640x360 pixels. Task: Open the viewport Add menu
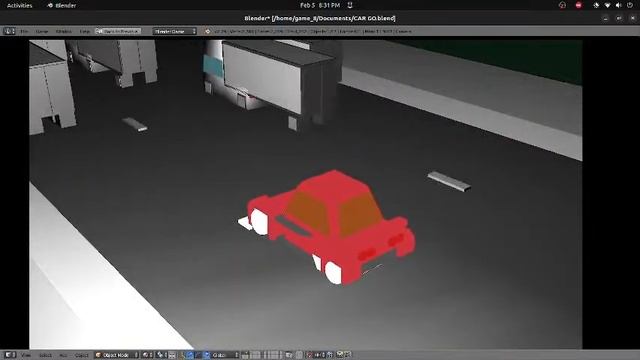click(x=63, y=355)
